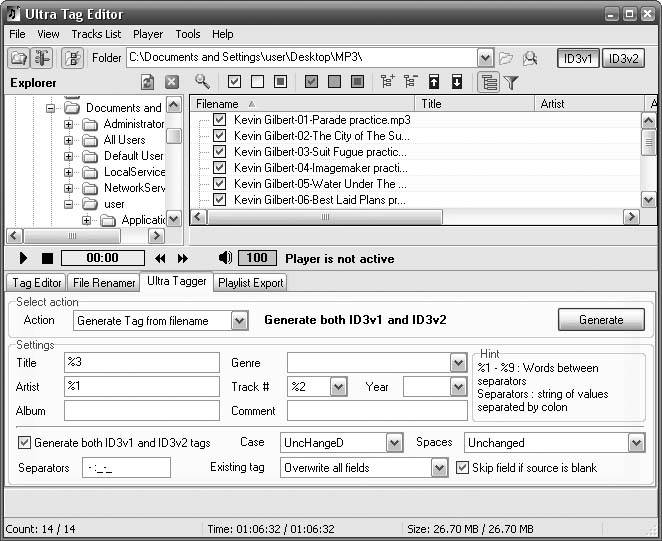This screenshot has height=541, width=662.
Task: Switch to the File Renamer tab
Action: point(104,283)
